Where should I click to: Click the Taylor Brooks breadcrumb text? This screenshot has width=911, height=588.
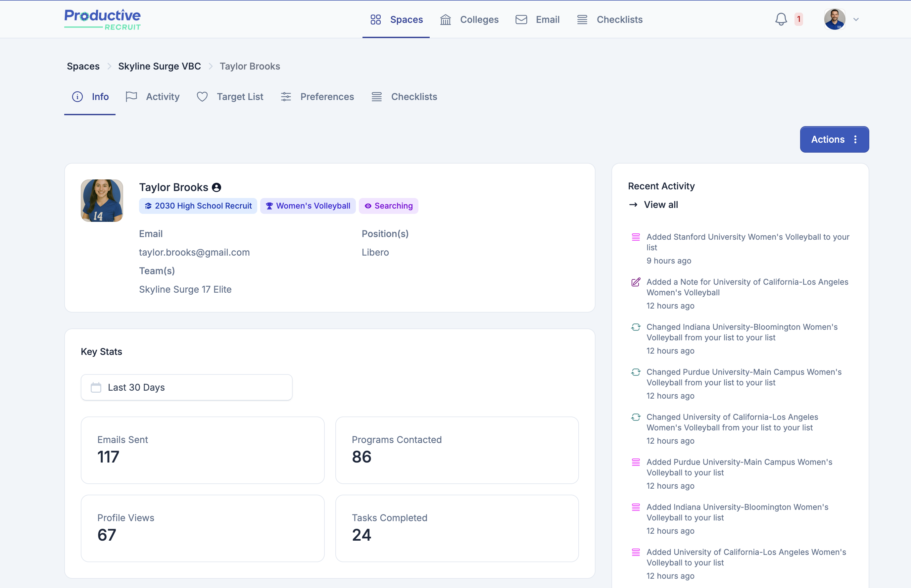250,66
